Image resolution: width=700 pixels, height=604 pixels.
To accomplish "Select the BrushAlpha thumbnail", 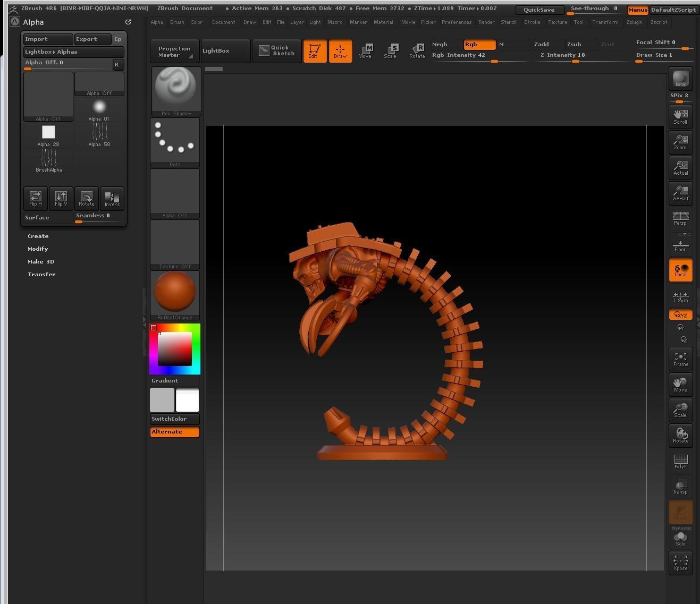I will [48, 161].
